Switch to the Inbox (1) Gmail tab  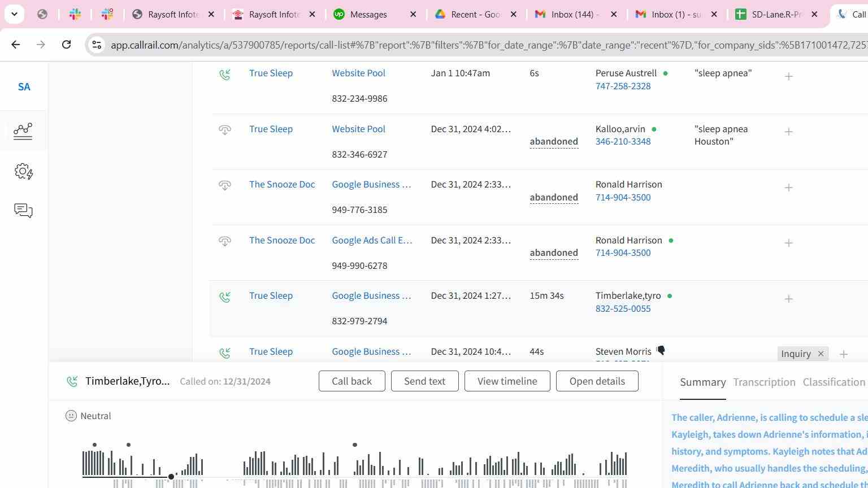tap(676, 15)
